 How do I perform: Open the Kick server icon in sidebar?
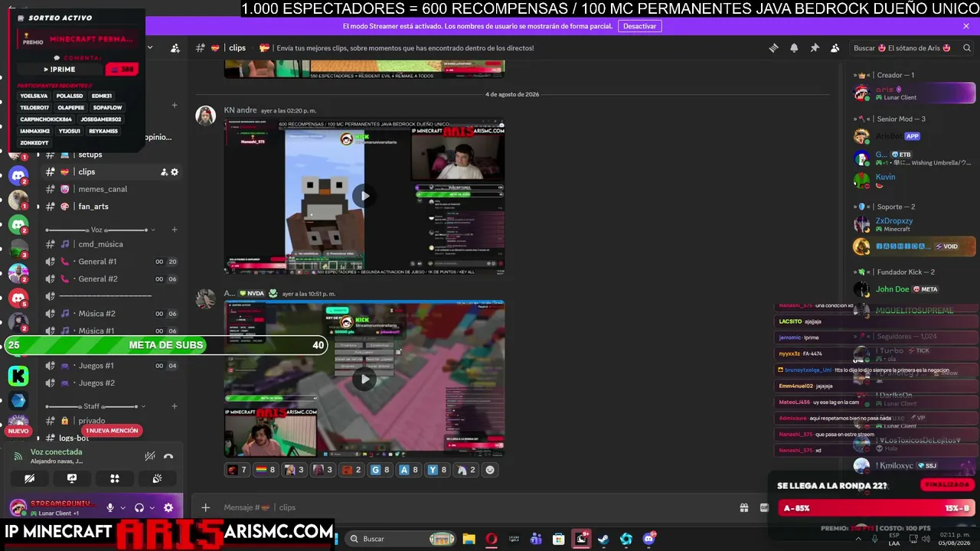18,375
